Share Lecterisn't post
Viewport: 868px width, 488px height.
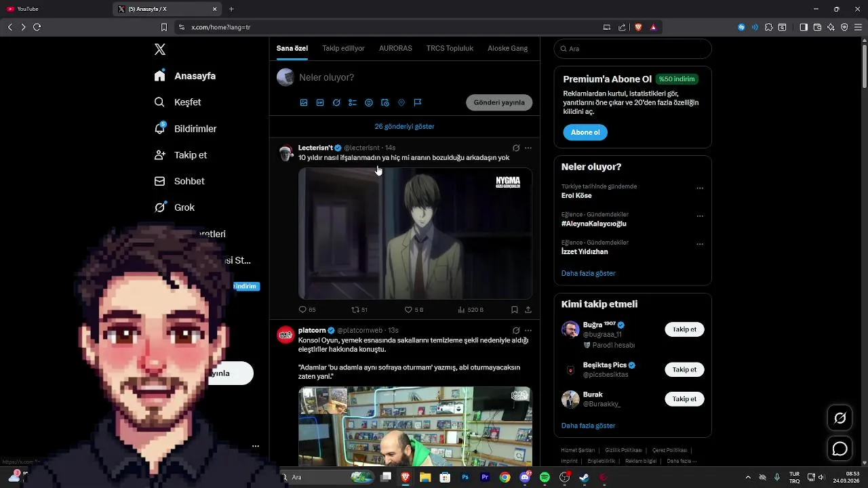[528, 310]
